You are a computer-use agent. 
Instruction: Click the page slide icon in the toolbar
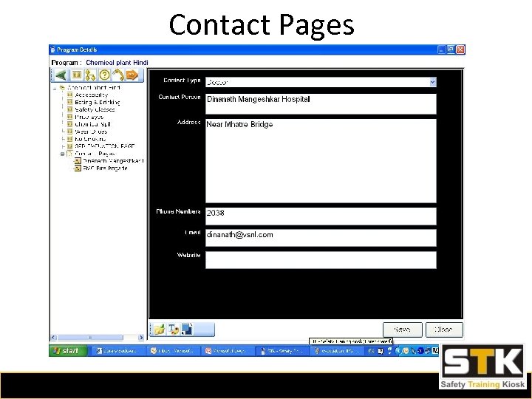click(x=76, y=75)
